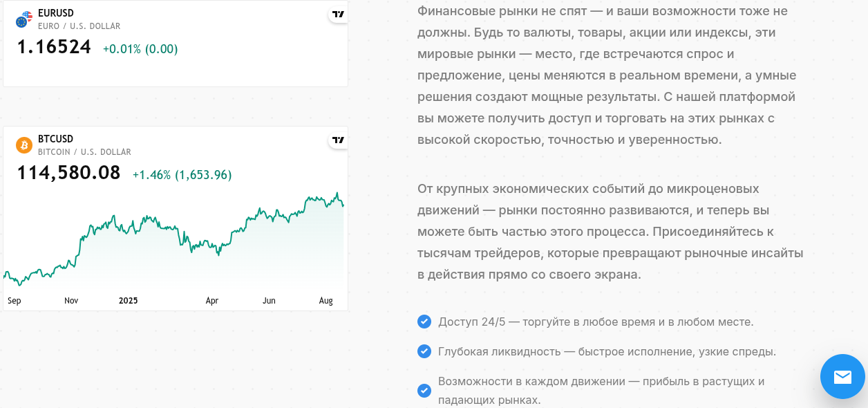Open the BTCUSD symbol link
Screen dimensions: 868x408
[x=55, y=139]
